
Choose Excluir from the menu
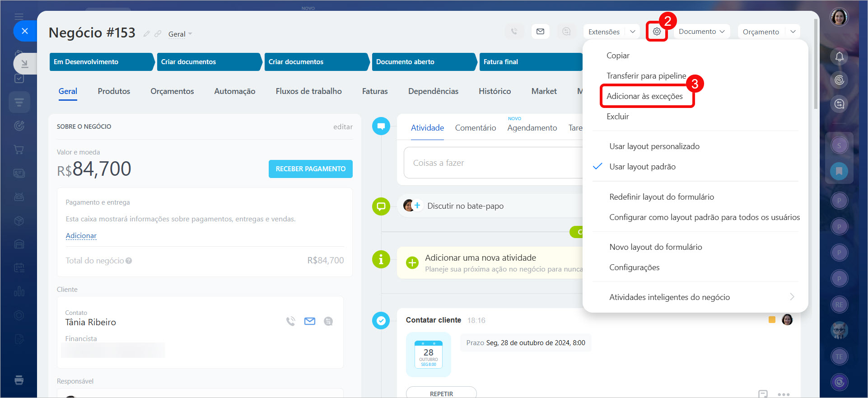coord(617,117)
